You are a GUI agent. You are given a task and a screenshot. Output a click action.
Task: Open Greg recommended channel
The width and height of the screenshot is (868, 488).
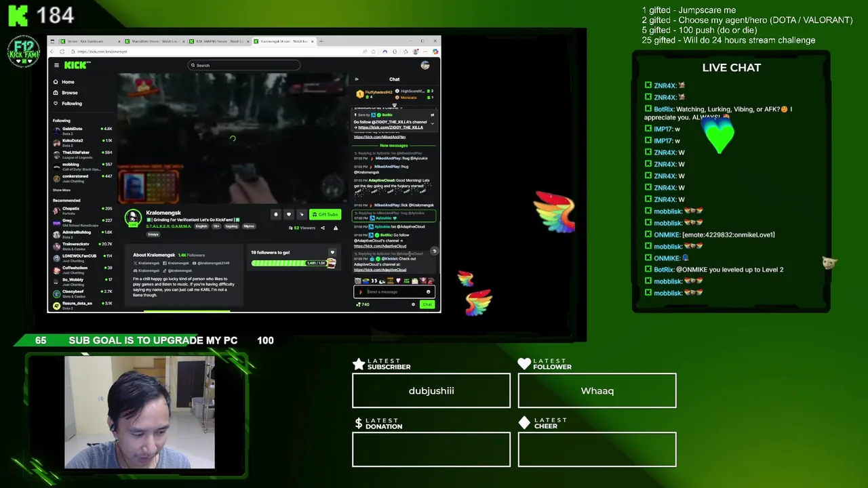[82, 222]
